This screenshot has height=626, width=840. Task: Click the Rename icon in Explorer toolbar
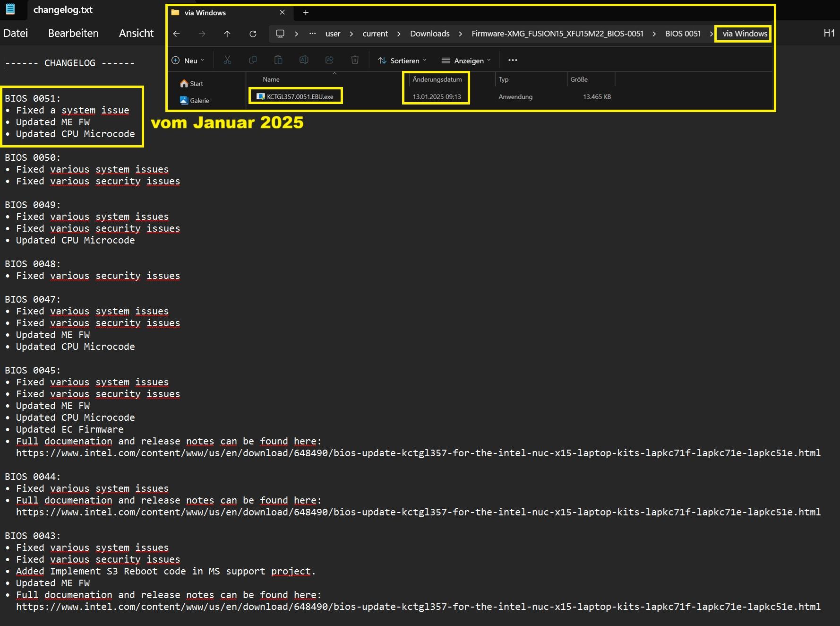pos(304,60)
